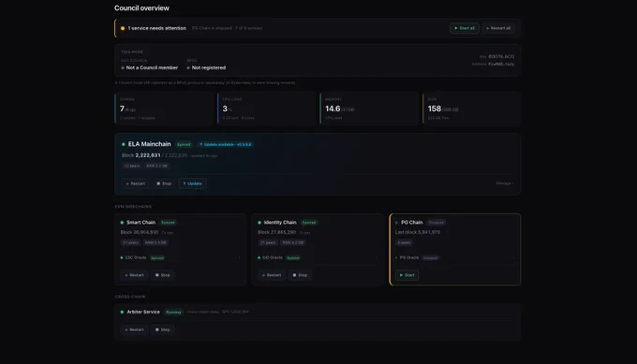The width and height of the screenshot is (637, 364).
Task: Click the Synced badge next to Identity Chain
Action: point(309,223)
